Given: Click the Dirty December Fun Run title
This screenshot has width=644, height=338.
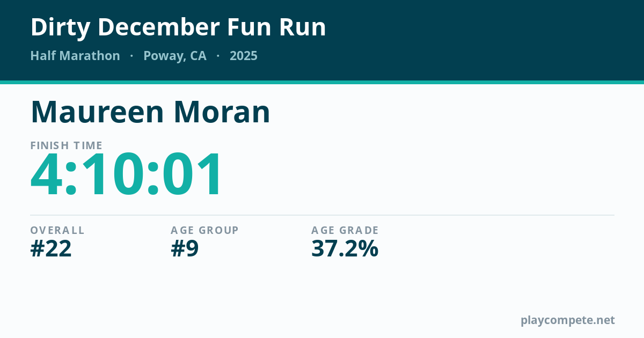Looking at the screenshot, I should 178,27.
